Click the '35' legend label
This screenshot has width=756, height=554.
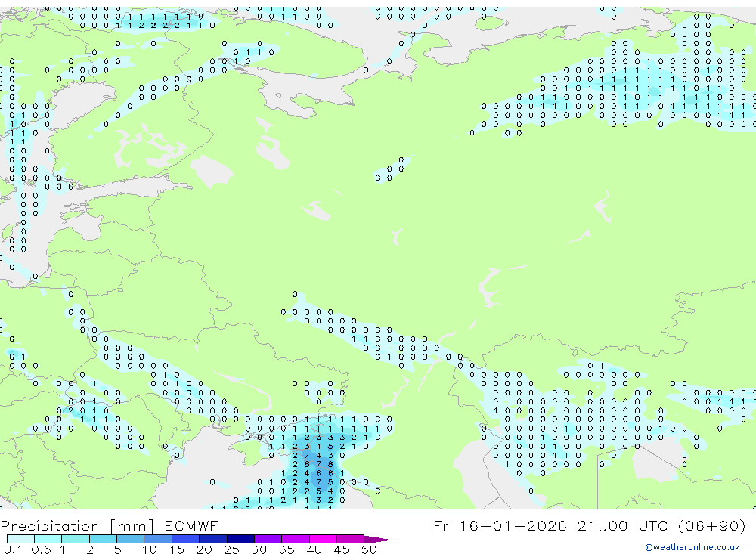click(x=287, y=549)
